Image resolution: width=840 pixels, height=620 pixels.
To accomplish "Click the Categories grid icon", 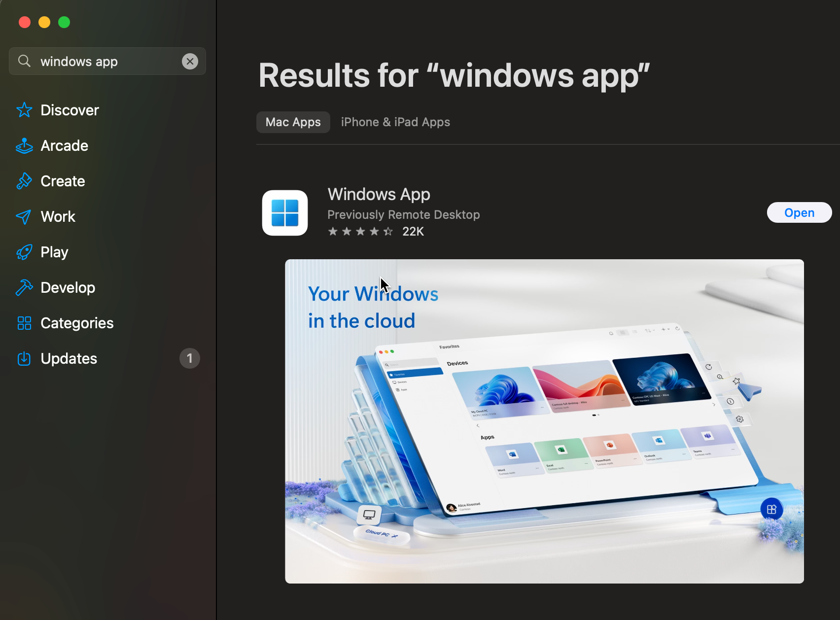I will point(24,323).
